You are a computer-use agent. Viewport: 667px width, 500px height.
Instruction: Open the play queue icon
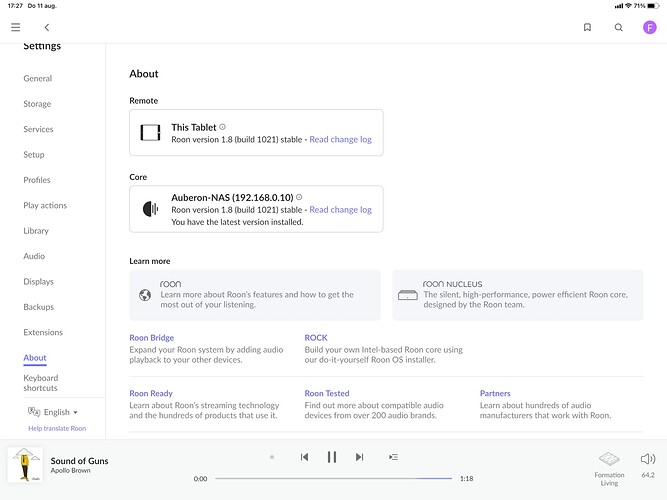pyautogui.click(x=393, y=457)
